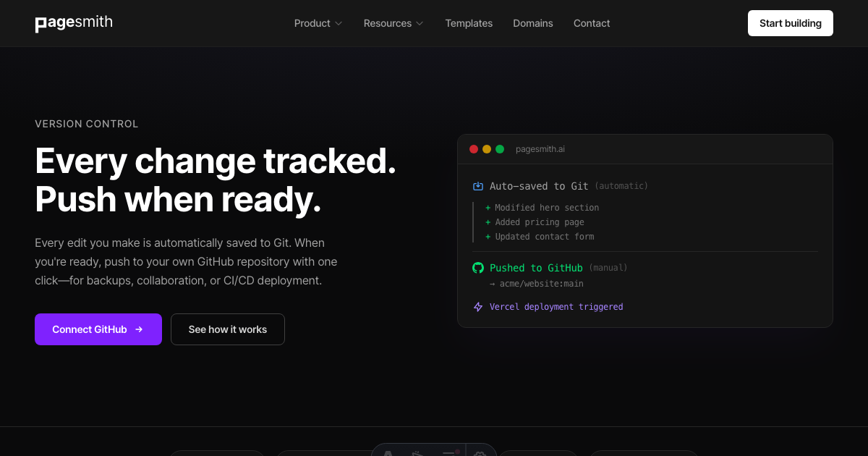
Task: Click the pagesmith.ai address text
Action: click(x=540, y=149)
